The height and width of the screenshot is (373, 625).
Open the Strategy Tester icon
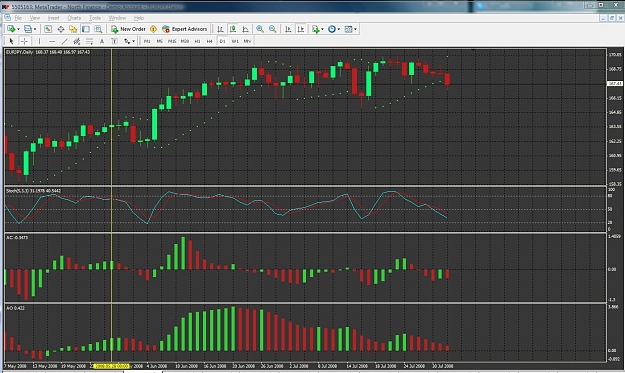pyautogui.click(x=98, y=29)
